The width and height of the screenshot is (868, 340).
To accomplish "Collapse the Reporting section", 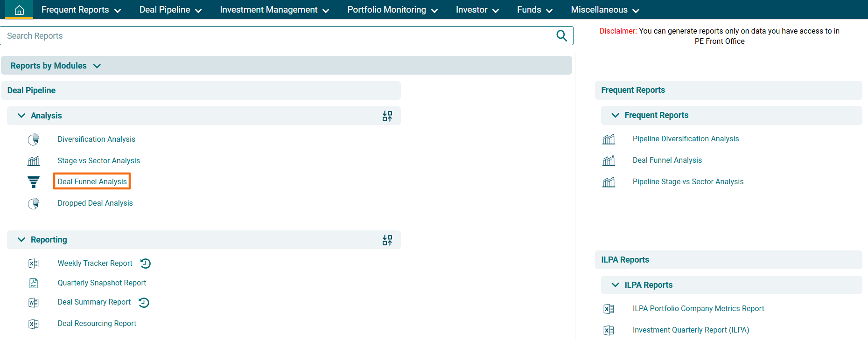I will pos(21,240).
